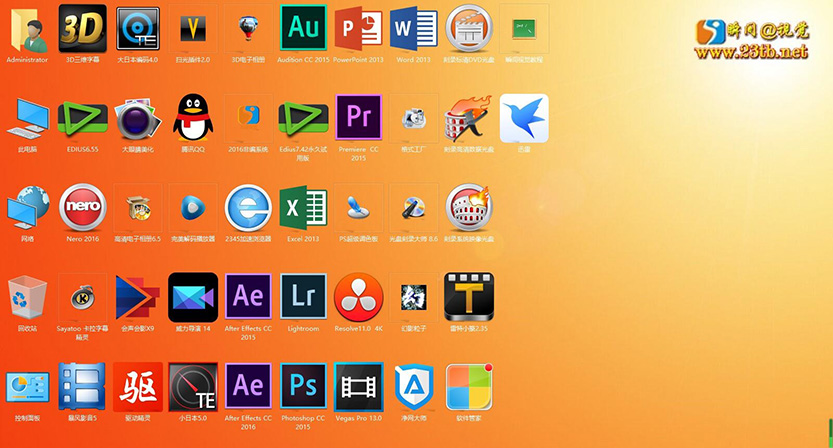Open the particle illusion app icon
This screenshot has width=833, height=448.
click(414, 297)
